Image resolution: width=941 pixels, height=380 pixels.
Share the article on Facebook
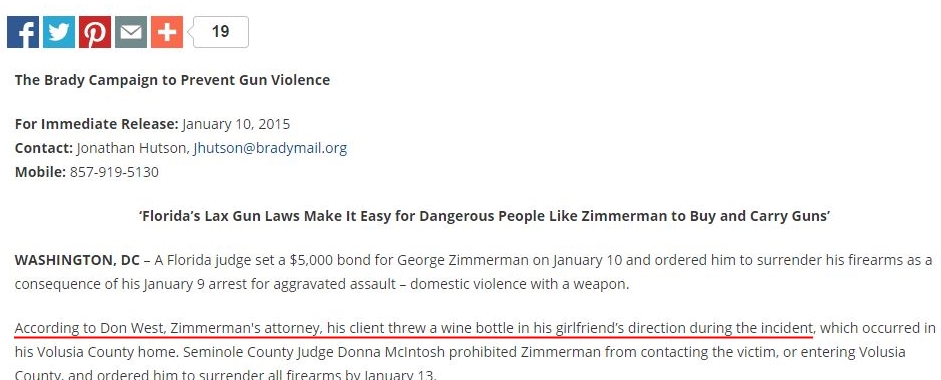pyautogui.click(x=23, y=32)
